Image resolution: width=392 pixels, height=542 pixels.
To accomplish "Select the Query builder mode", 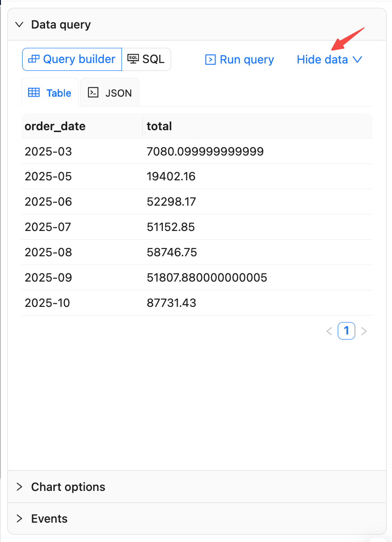I will coord(71,59).
